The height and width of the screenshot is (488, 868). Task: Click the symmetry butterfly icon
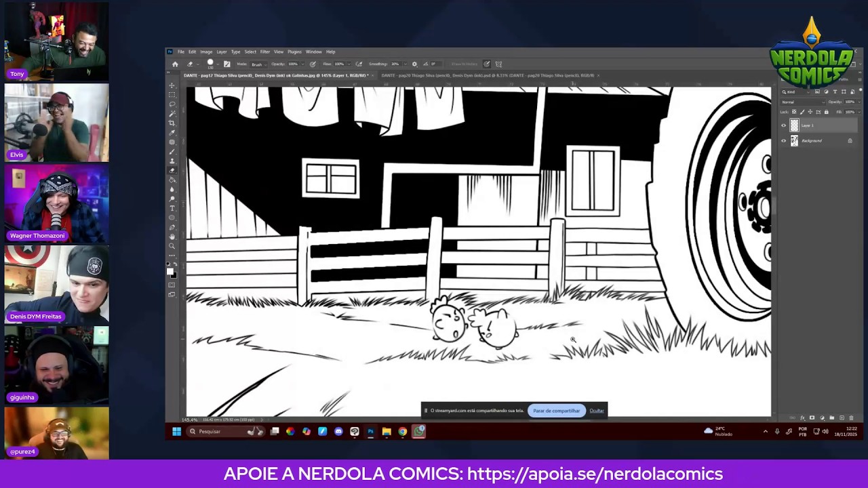(498, 64)
